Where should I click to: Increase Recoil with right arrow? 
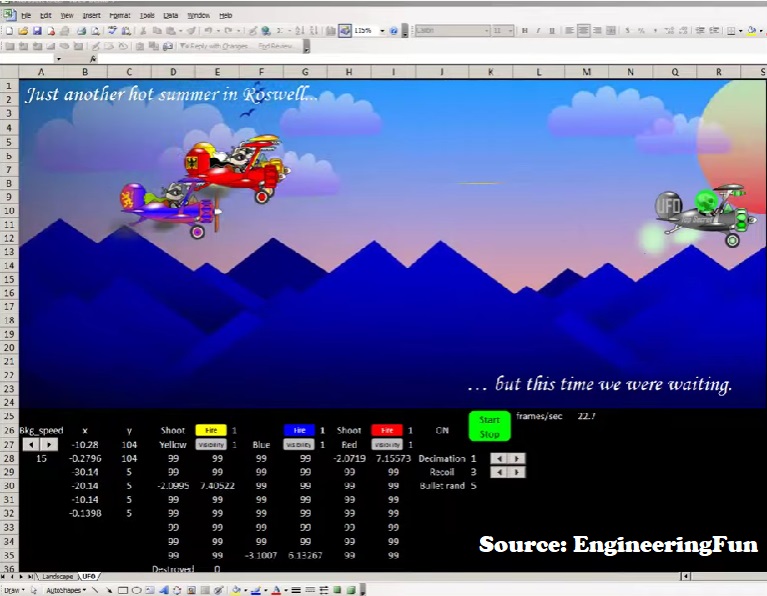point(517,472)
